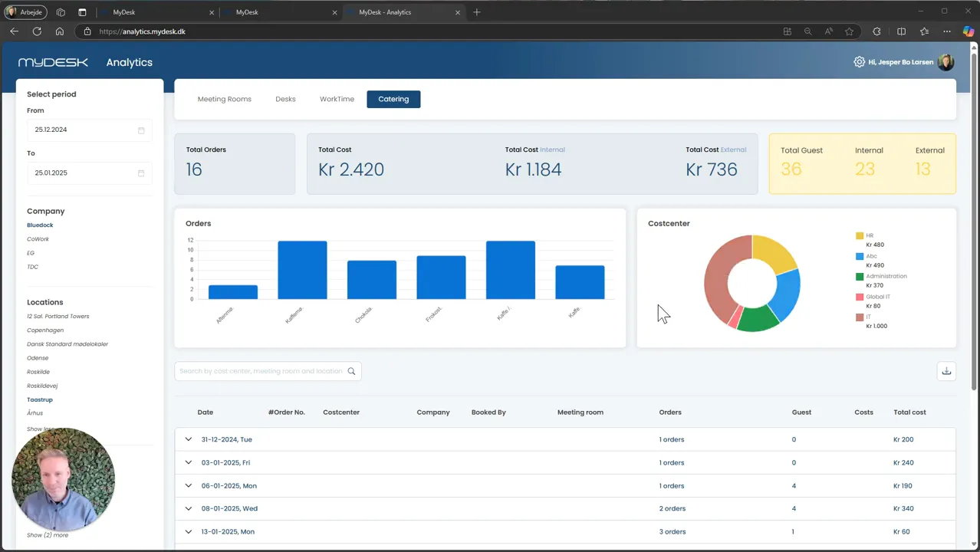Switch to the Desks tab
The width and height of the screenshot is (980, 552).
pos(285,99)
